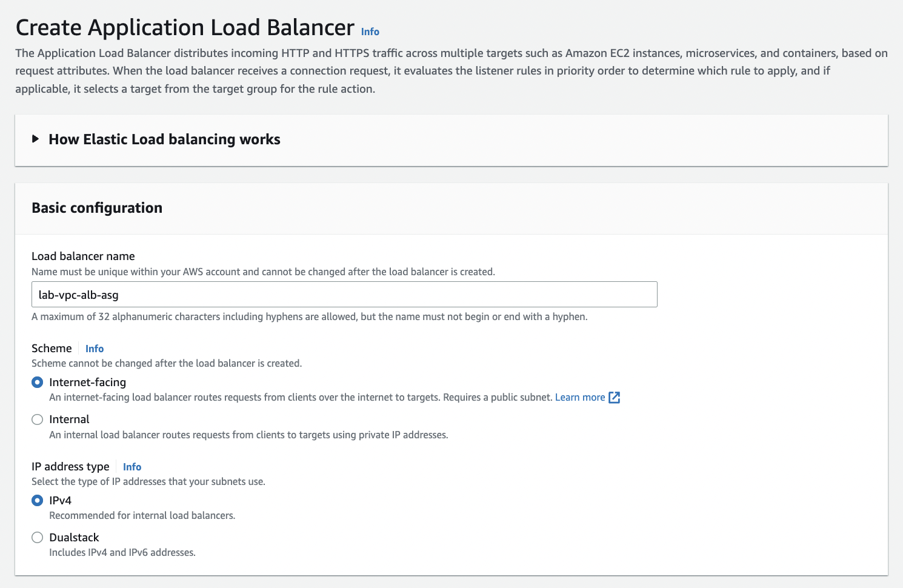This screenshot has width=903, height=588.
Task: Select the Internet-facing scheme radio button
Action: coord(38,383)
